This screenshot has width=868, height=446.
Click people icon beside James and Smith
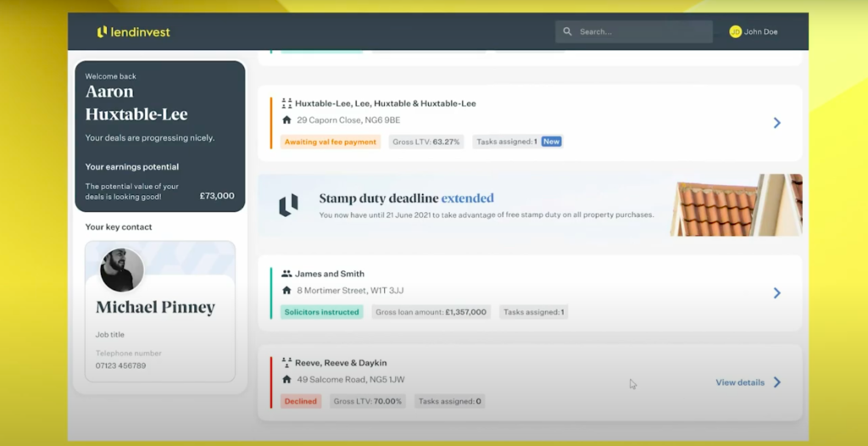pos(287,274)
